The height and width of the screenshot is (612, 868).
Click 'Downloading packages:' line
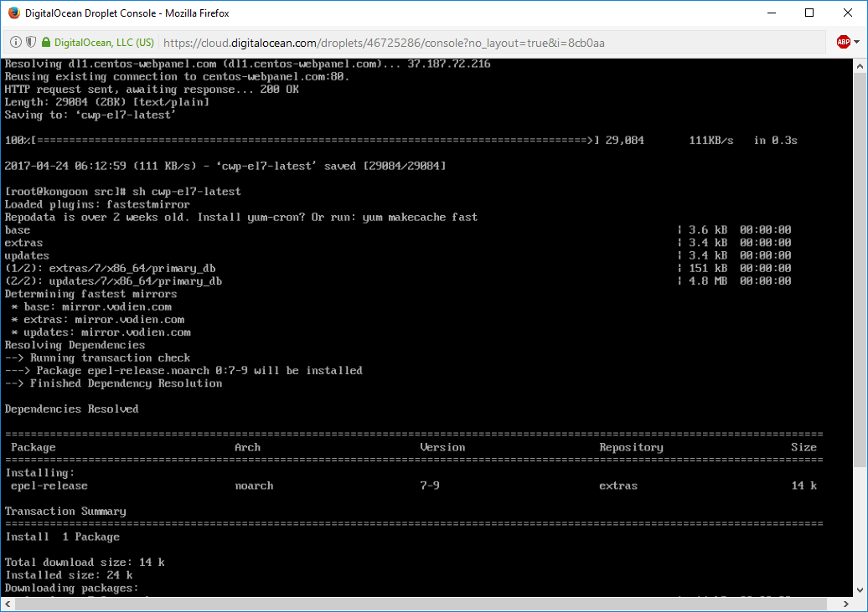point(71,588)
